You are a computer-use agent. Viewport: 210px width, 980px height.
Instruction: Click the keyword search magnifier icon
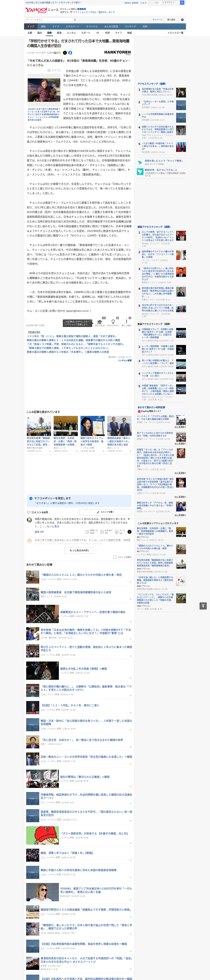(x=75, y=19)
